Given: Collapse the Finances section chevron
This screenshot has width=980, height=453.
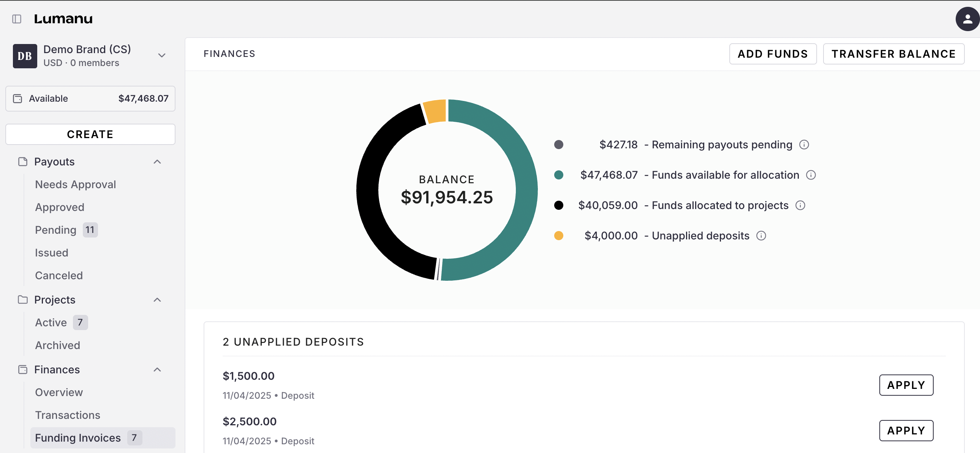Looking at the screenshot, I should tap(157, 370).
